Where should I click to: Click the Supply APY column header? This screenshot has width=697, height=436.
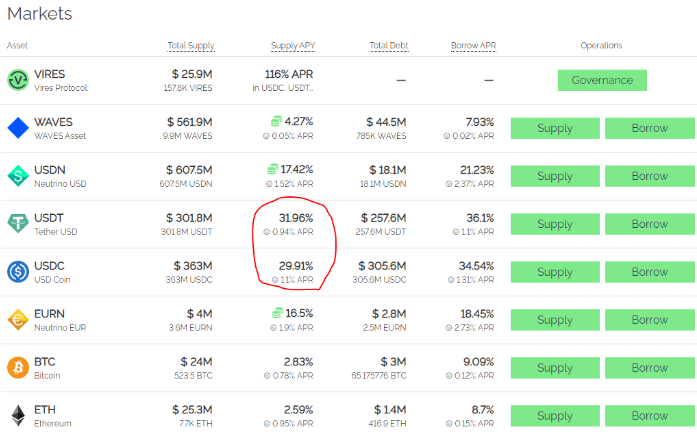point(293,45)
